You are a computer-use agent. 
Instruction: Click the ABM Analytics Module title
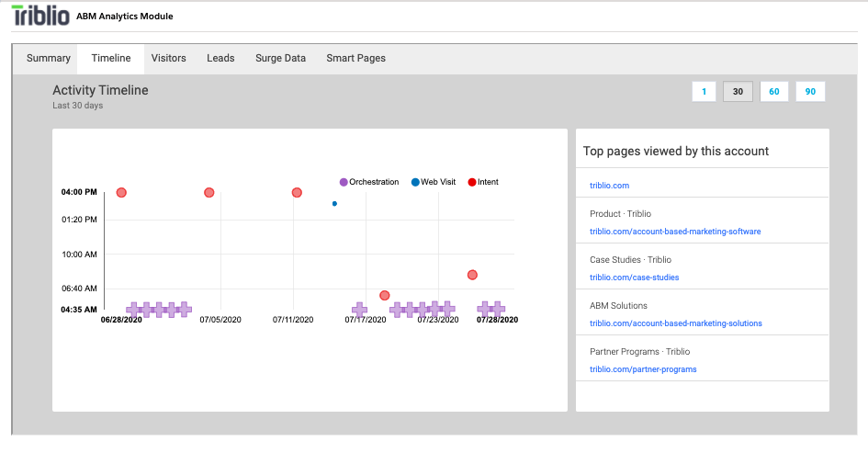(125, 16)
